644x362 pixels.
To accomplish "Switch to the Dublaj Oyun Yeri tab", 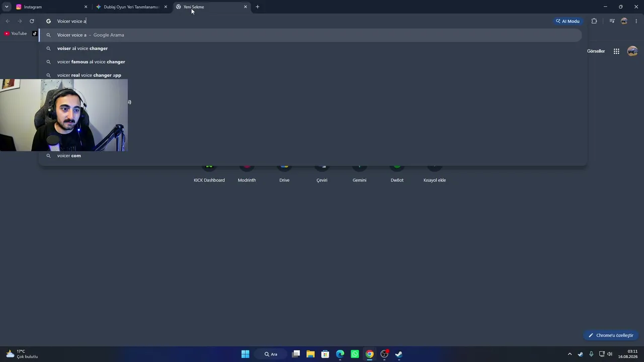I will [x=131, y=7].
